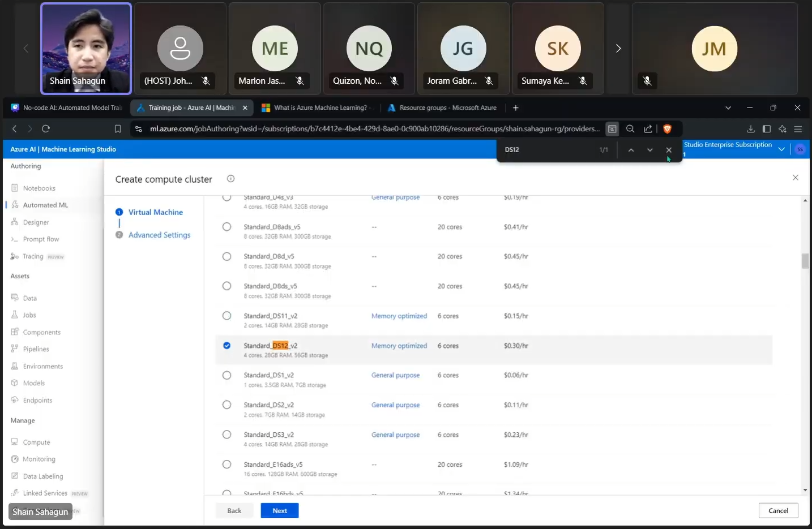Close the Training job browser tab
812x529 pixels.
tap(245, 107)
